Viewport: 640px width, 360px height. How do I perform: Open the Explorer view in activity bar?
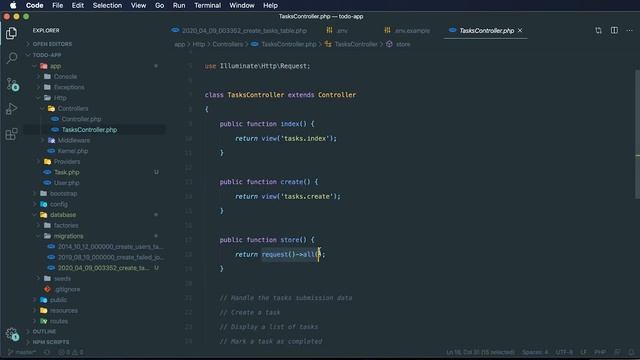[x=11, y=33]
